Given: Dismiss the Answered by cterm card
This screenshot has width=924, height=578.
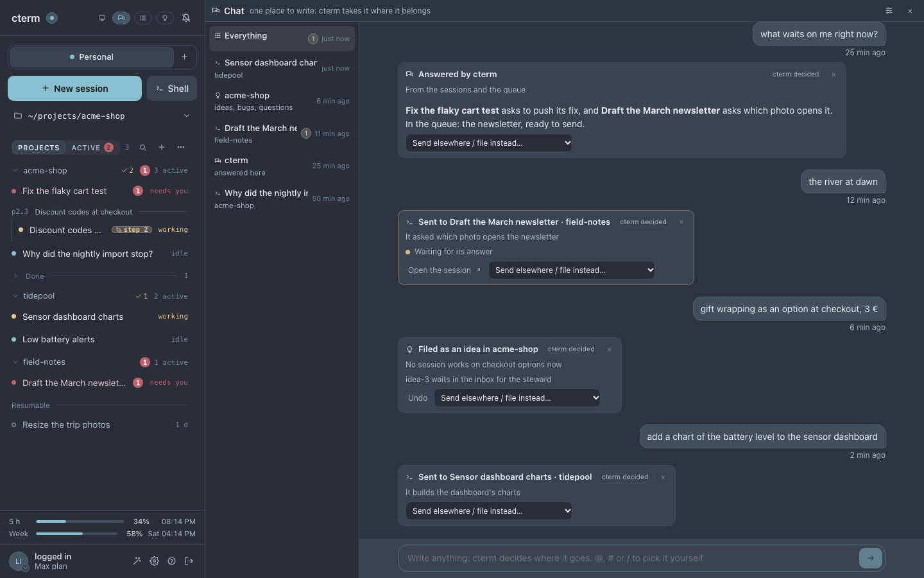Looking at the screenshot, I should (x=834, y=74).
